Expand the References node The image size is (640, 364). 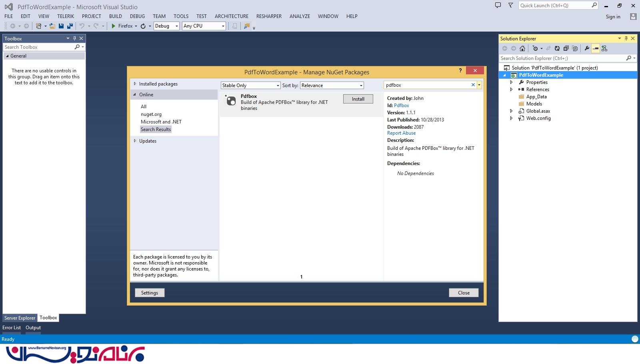click(511, 90)
